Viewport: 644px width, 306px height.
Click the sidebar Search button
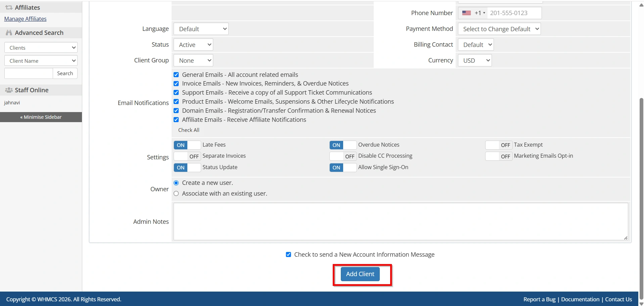65,73
